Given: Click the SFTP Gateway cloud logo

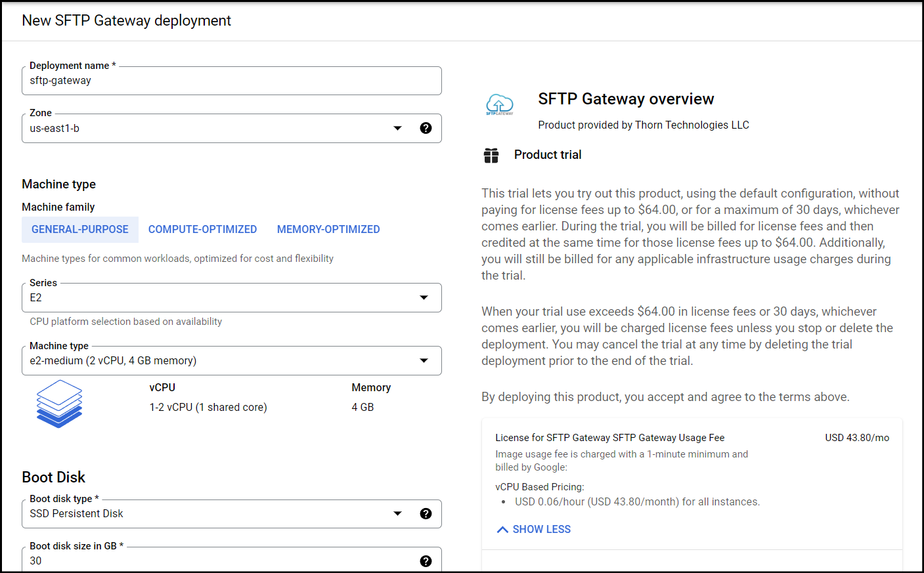Looking at the screenshot, I should (x=500, y=104).
